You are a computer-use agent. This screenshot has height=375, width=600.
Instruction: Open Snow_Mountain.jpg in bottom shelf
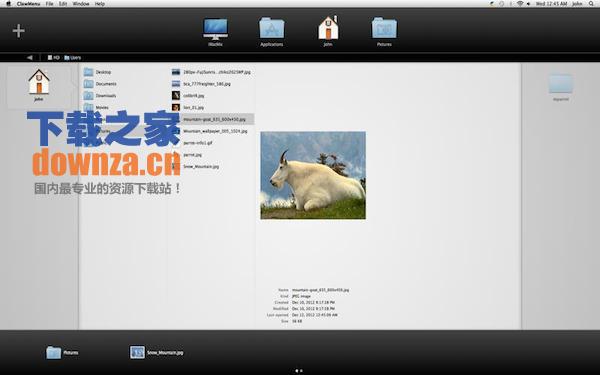[157, 352]
